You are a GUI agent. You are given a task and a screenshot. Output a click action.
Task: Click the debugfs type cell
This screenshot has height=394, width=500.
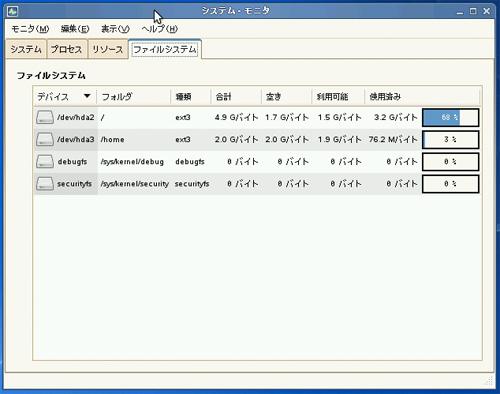point(190,162)
